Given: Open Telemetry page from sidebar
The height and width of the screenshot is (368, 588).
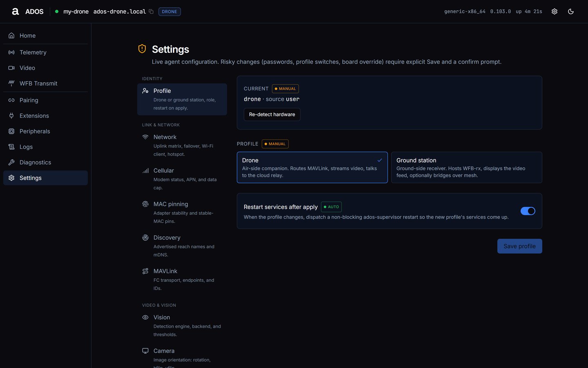Looking at the screenshot, I should point(45,52).
